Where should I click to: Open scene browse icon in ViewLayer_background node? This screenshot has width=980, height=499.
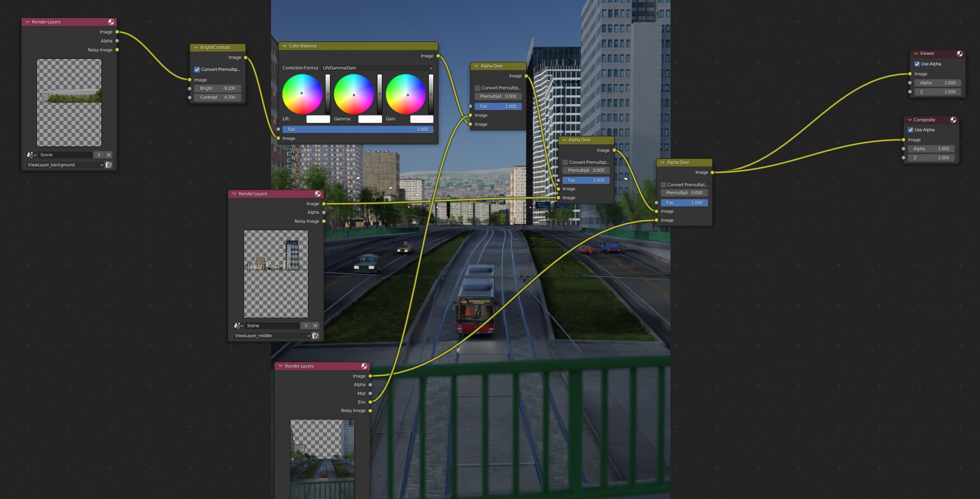click(31, 155)
